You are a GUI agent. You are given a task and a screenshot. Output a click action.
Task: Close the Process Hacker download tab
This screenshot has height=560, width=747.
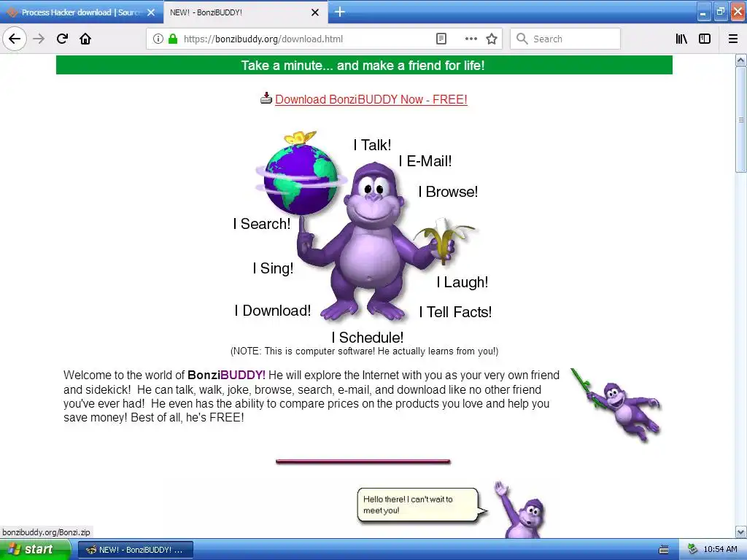coord(151,12)
